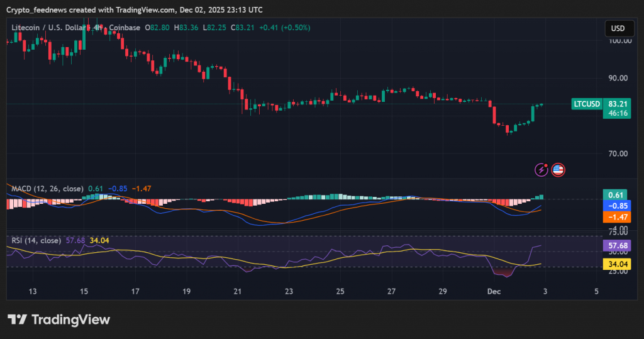Select the Litecoin / U.S. Dollar symbol title
The width and height of the screenshot is (644, 339).
[x=48, y=28]
